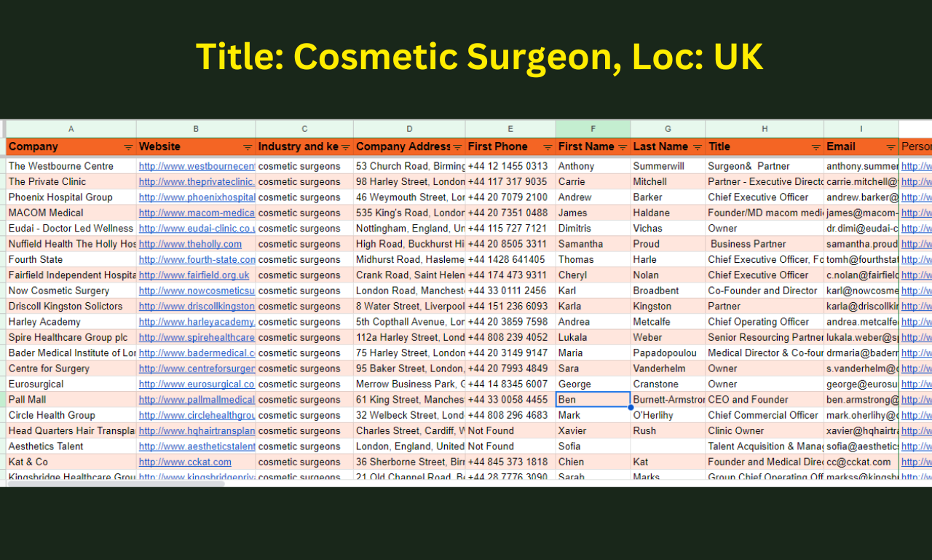This screenshot has height=560, width=932.
Task: Open the theholly.com website link
Action: (190, 244)
